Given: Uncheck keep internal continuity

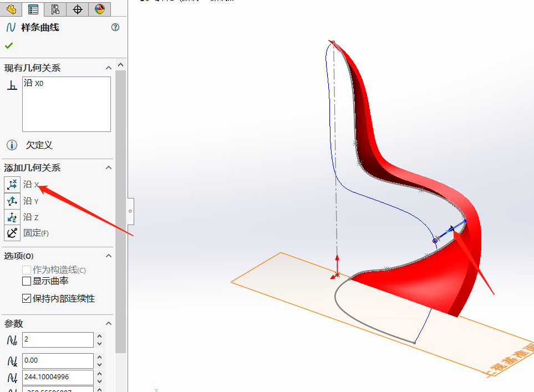Looking at the screenshot, I should point(27,299).
